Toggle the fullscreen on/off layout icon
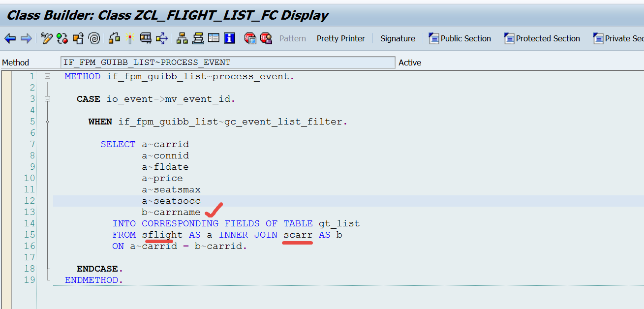 [214, 38]
